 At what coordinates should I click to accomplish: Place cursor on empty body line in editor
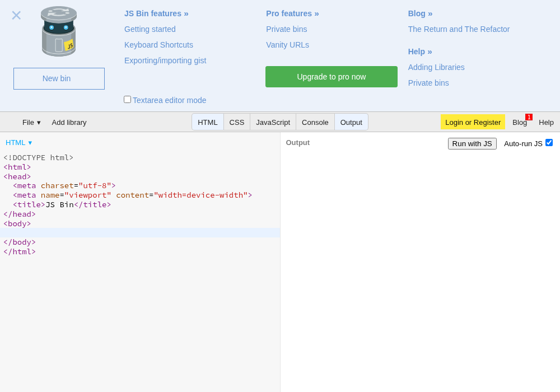tap(140, 233)
